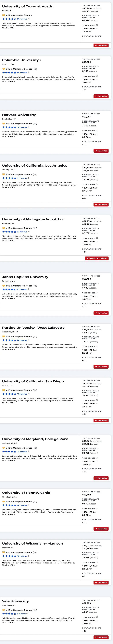
Task: Click star rating for Purdue University
Action: coord(9,340)
